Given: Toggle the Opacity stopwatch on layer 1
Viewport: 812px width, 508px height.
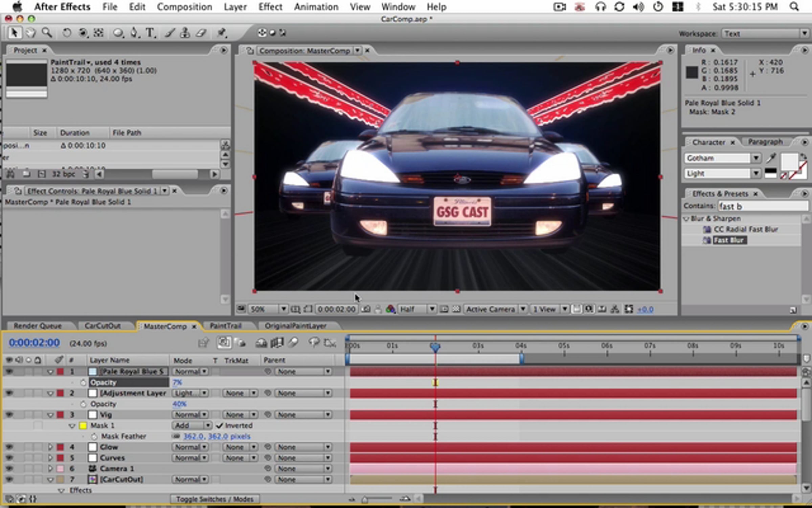Looking at the screenshot, I should point(83,382).
